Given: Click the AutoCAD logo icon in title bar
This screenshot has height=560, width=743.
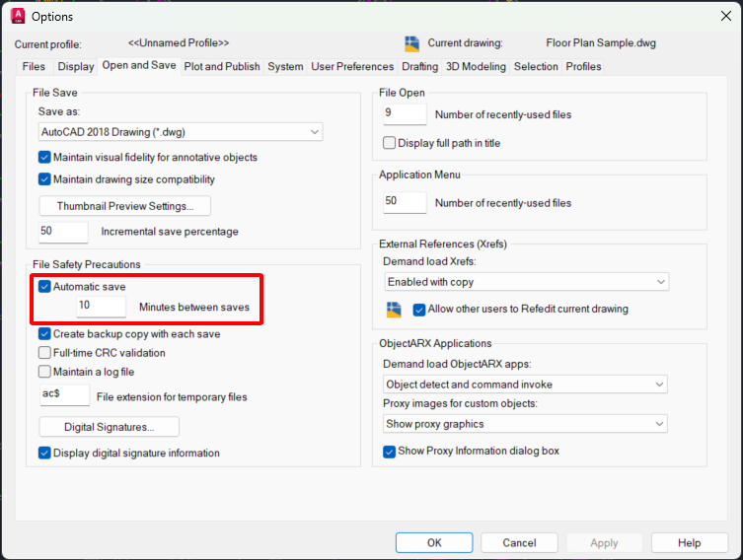Looking at the screenshot, I should point(18,16).
